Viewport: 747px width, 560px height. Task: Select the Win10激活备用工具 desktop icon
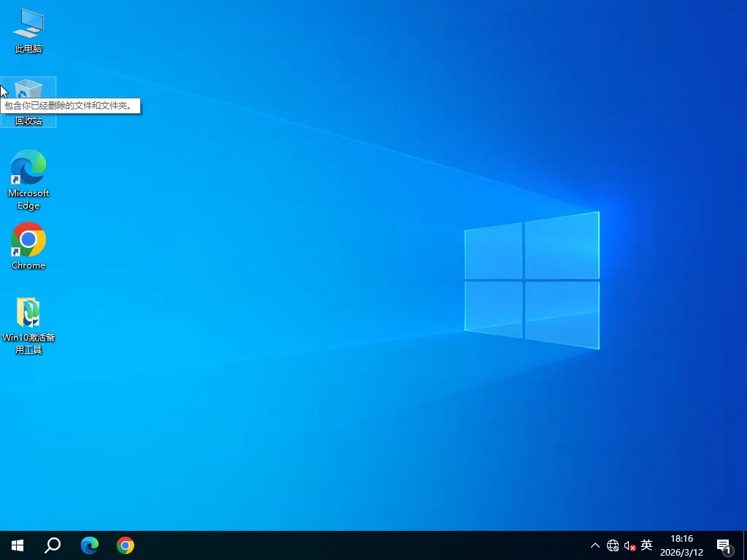(x=28, y=326)
